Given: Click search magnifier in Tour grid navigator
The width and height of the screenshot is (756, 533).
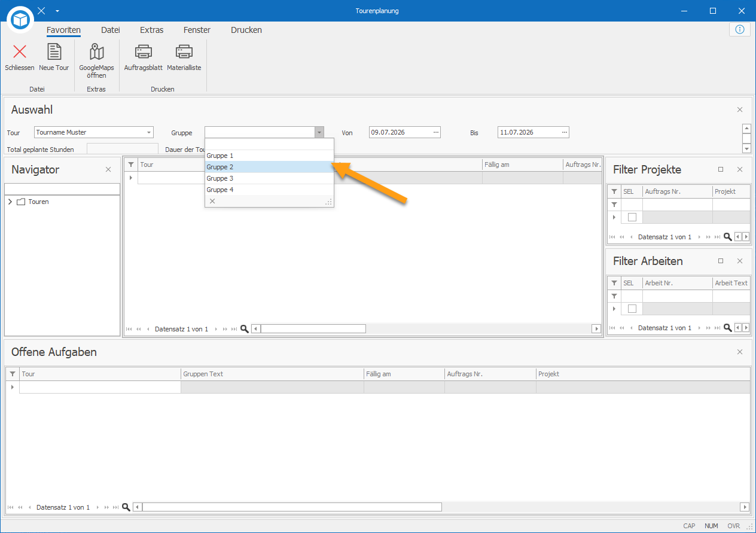Looking at the screenshot, I should pos(244,329).
